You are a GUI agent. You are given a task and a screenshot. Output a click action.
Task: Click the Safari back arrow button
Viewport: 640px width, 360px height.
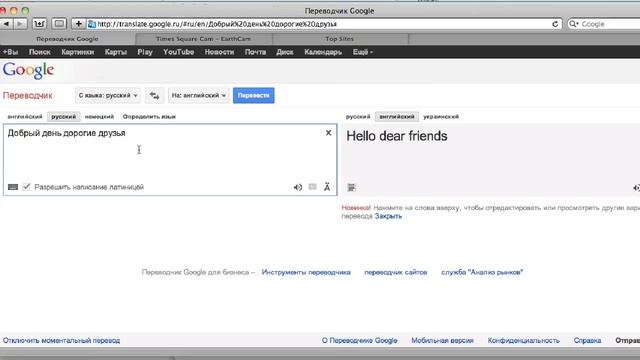(x=6, y=24)
